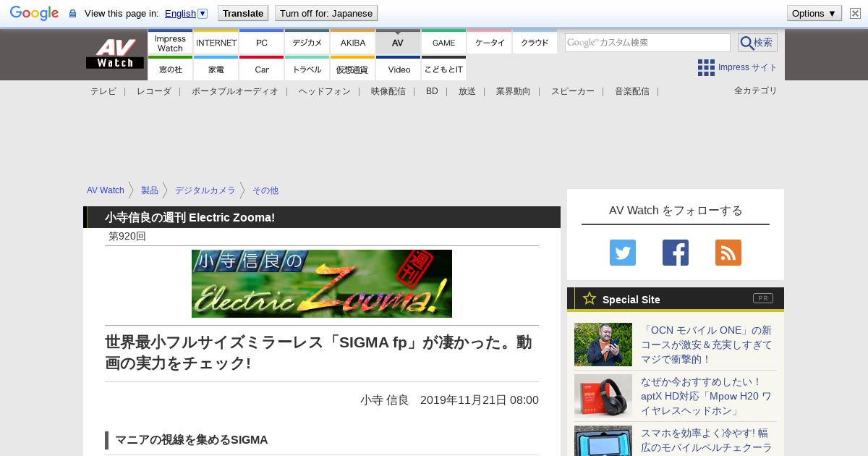
Task: Open the Impress サイト link
Action: [747, 67]
